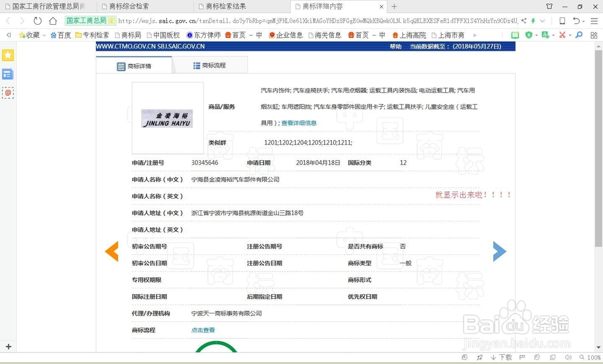The width and height of the screenshot is (603, 364).
Task: Click the red scissors screenshot icon
Action: pyautogui.click(x=562, y=35)
